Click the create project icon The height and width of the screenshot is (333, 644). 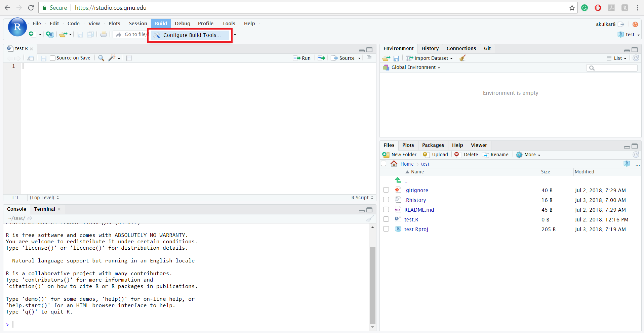pos(50,34)
